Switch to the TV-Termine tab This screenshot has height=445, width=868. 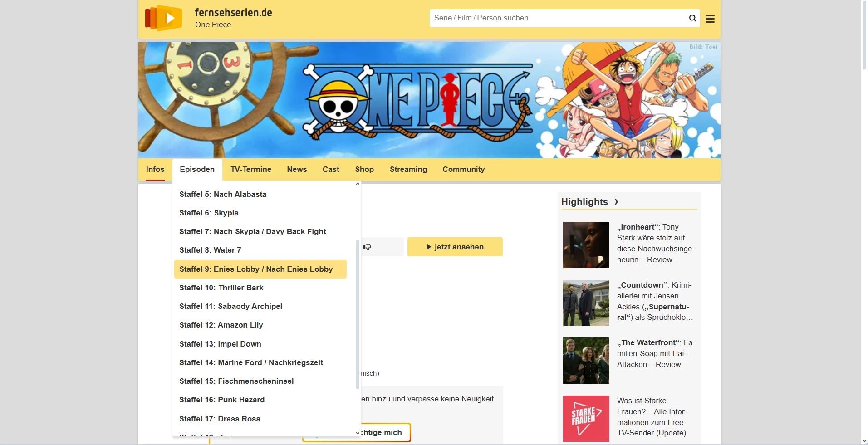251,169
